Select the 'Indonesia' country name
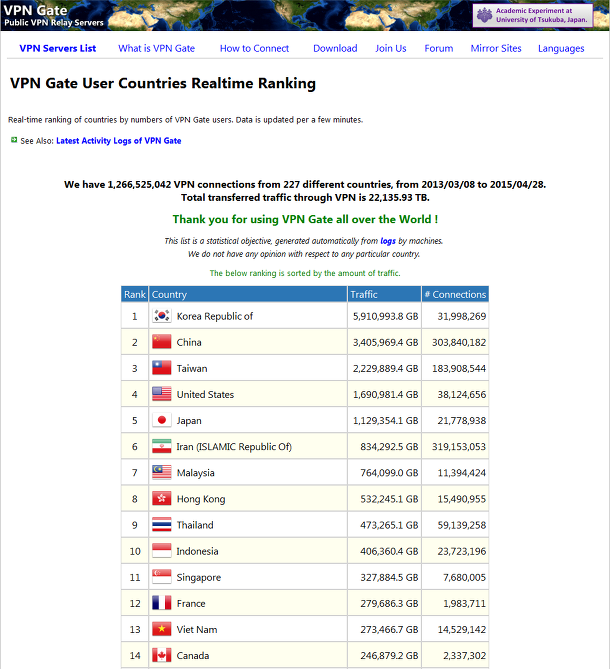 198,551
